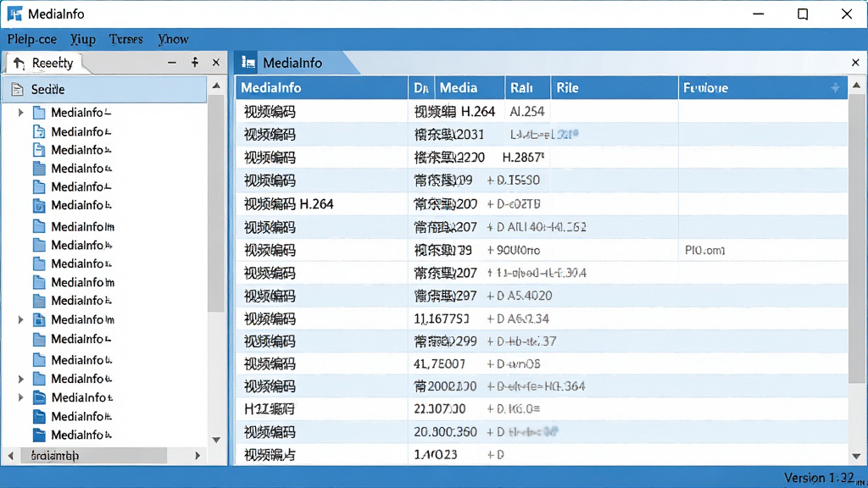Image resolution: width=868 pixels, height=488 pixels.
Task: Close the MediaInfo tab panel
Action: tap(855, 63)
